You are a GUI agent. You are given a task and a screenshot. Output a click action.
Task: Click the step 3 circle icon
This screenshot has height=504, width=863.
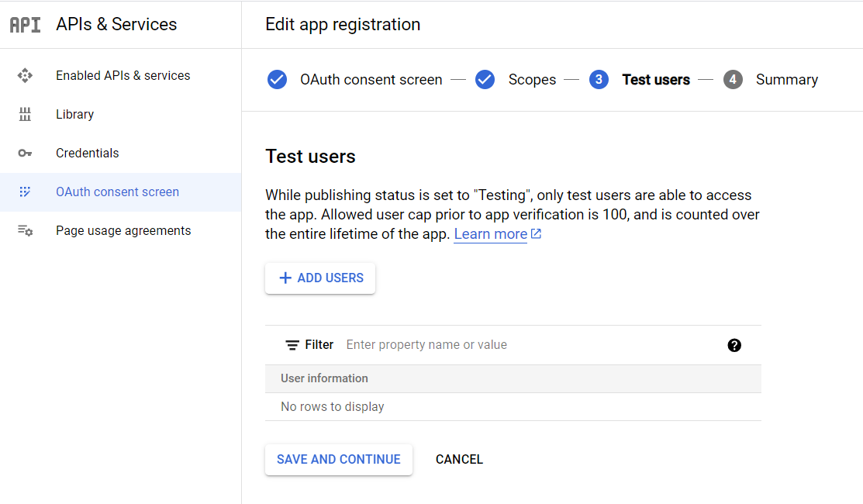[x=599, y=80]
